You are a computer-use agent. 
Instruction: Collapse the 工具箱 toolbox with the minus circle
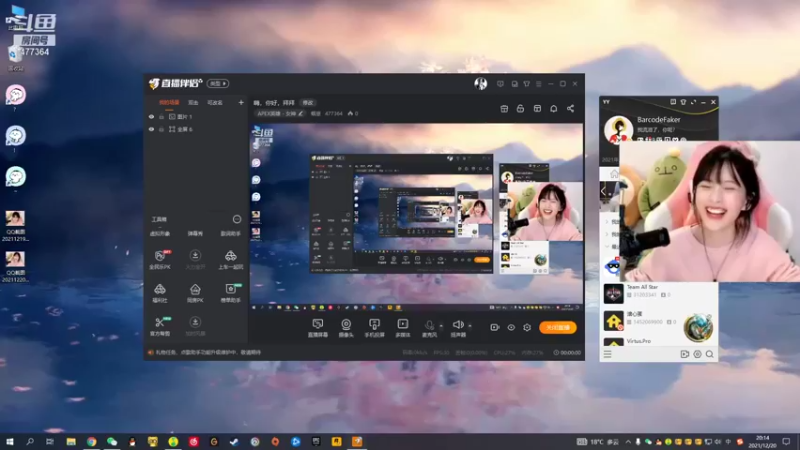coord(237,219)
